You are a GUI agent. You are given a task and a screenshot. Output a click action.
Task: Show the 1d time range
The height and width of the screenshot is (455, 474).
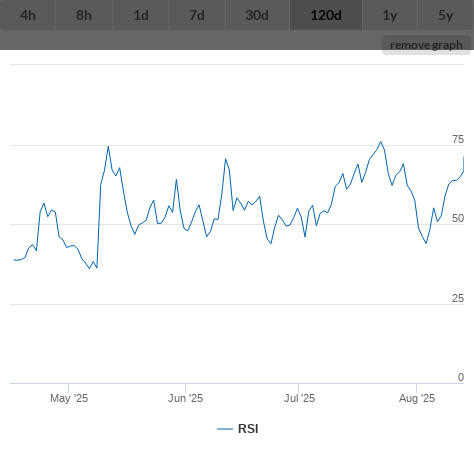pos(141,15)
